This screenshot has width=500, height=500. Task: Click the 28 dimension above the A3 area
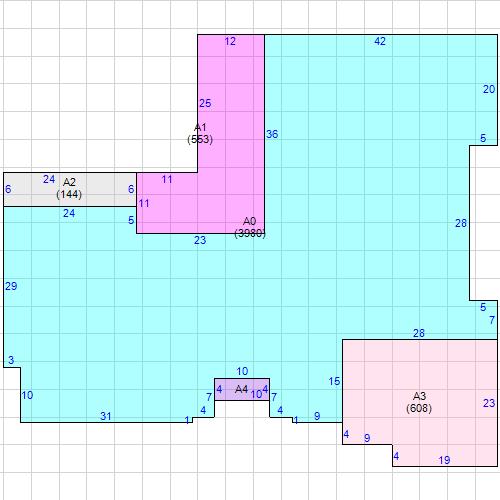point(419,333)
